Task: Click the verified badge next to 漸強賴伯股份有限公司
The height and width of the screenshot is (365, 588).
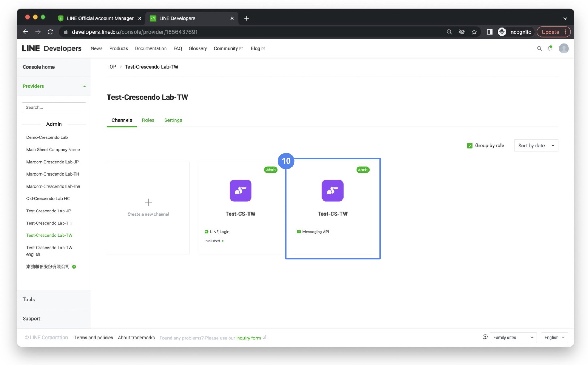Action: click(x=74, y=267)
